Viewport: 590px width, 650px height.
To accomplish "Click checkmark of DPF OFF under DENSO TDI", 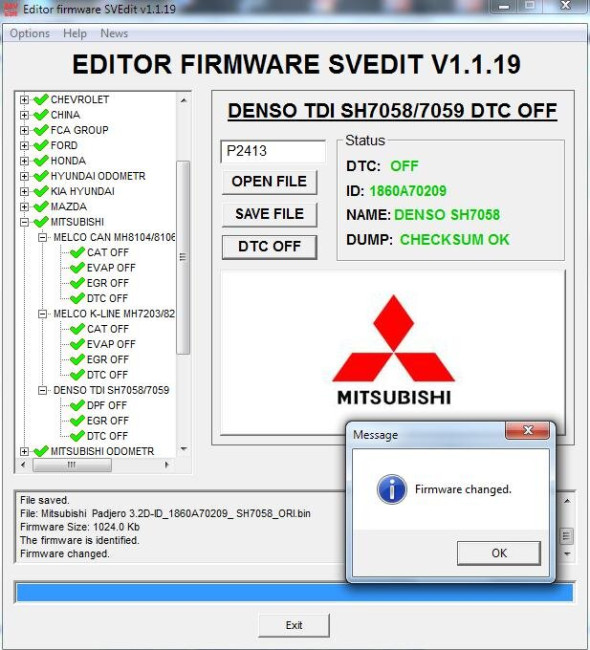I will point(78,405).
